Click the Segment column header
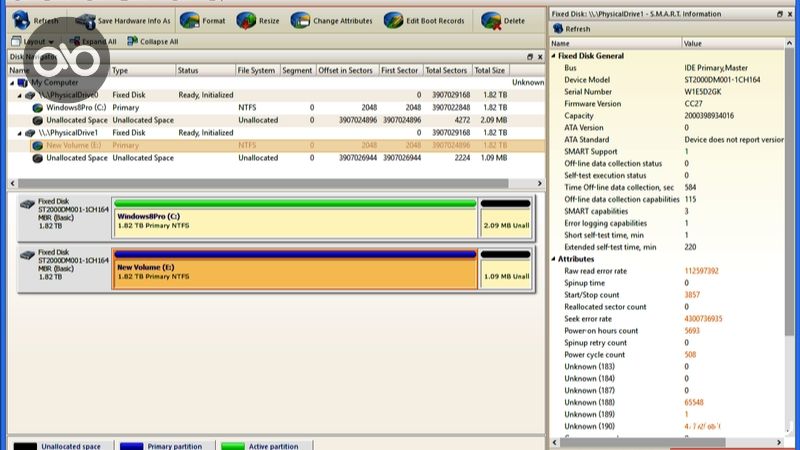 click(x=298, y=70)
